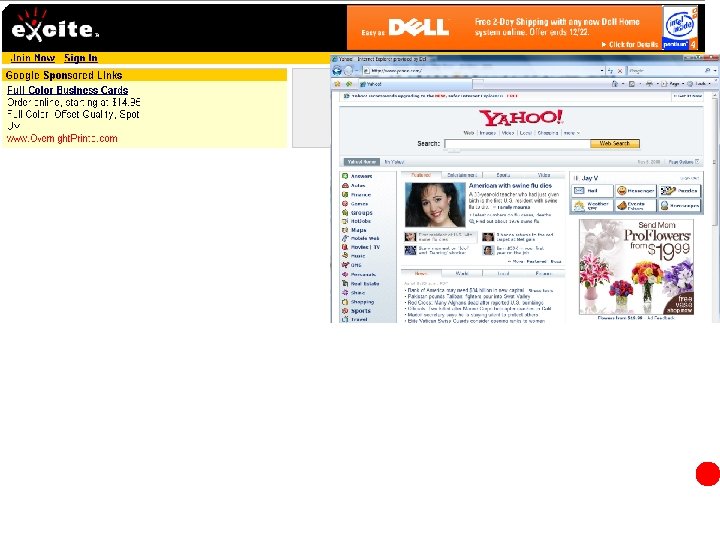720x540 pixels.
Task: Open the Page menu in IE
Action: click(x=671, y=84)
